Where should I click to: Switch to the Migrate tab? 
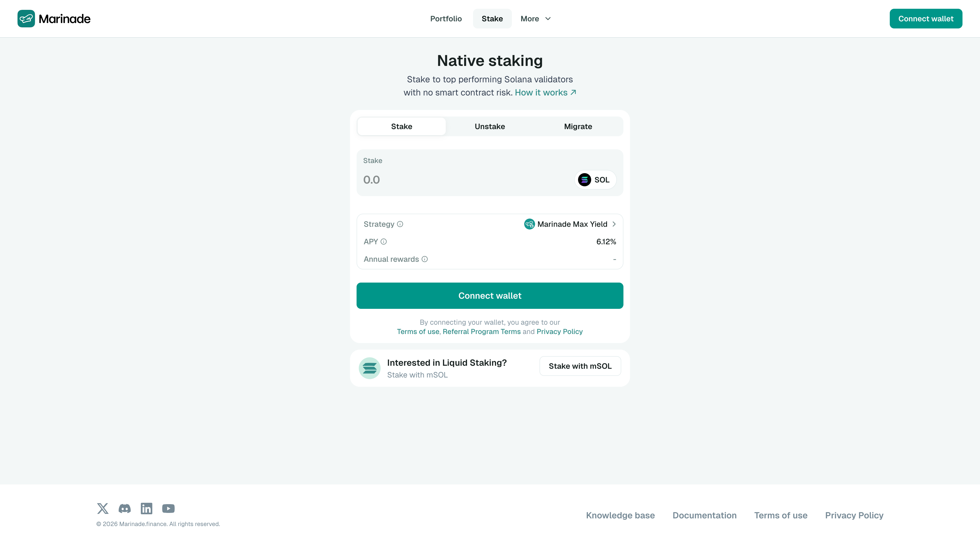point(578,126)
